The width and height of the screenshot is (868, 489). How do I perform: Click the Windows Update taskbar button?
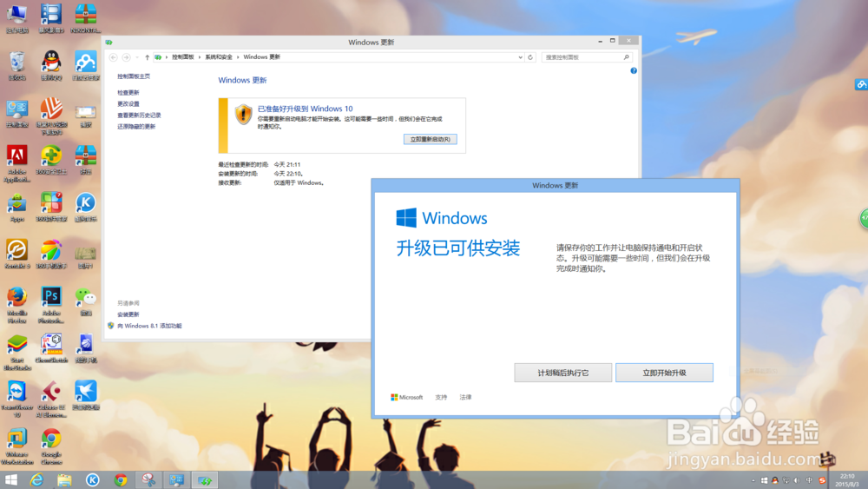coord(205,479)
